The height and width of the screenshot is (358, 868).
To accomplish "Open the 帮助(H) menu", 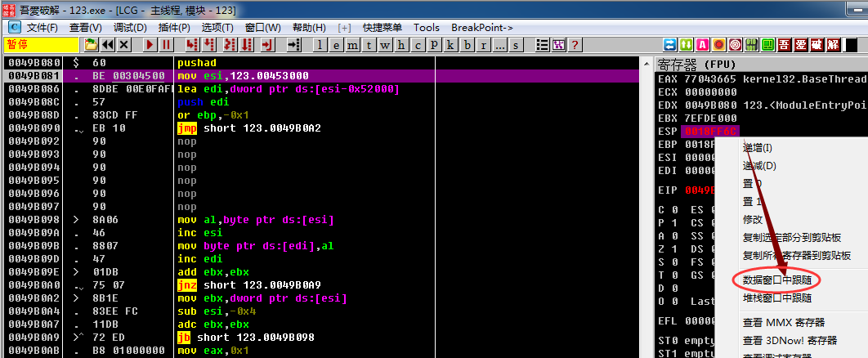I will [x=309, y=28].
